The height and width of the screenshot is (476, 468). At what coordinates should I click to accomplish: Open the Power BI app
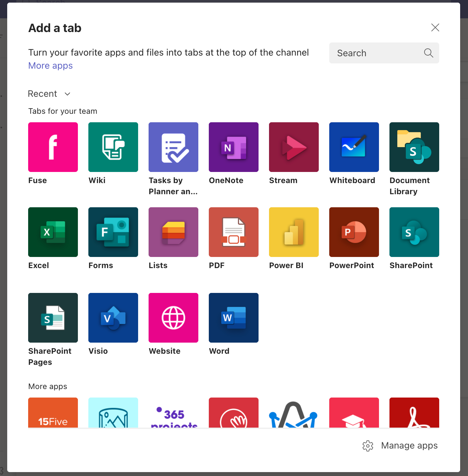[294, 232]
